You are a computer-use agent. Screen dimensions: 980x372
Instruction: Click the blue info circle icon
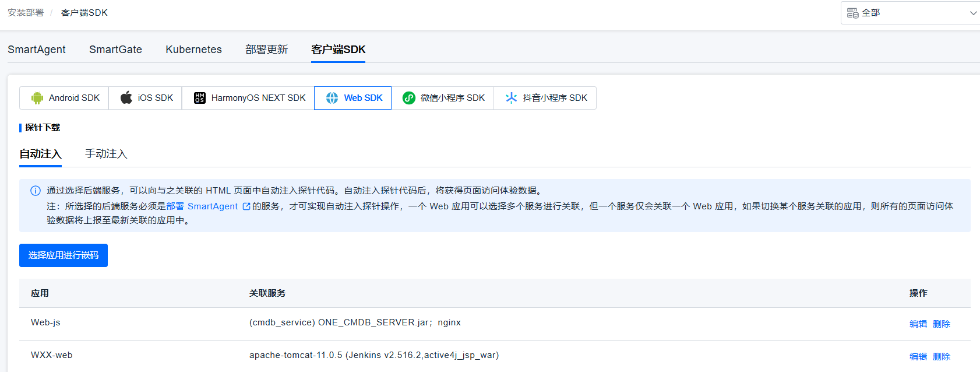click(36, 191)
